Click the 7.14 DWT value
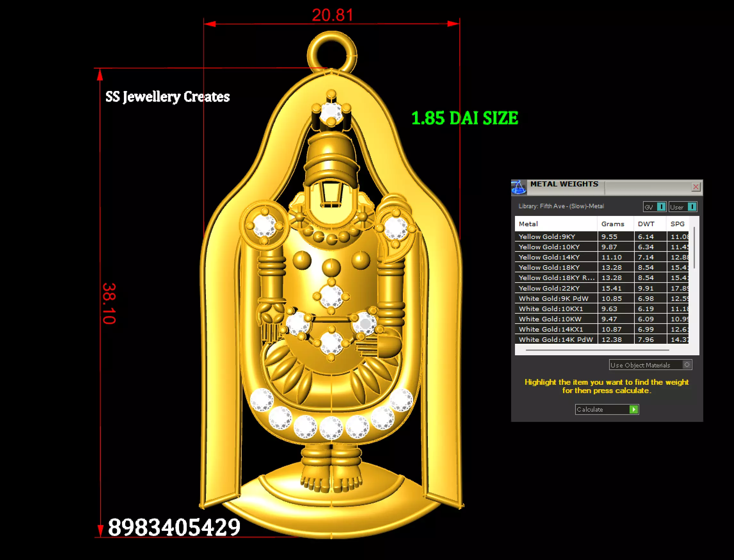 [646, 257]
